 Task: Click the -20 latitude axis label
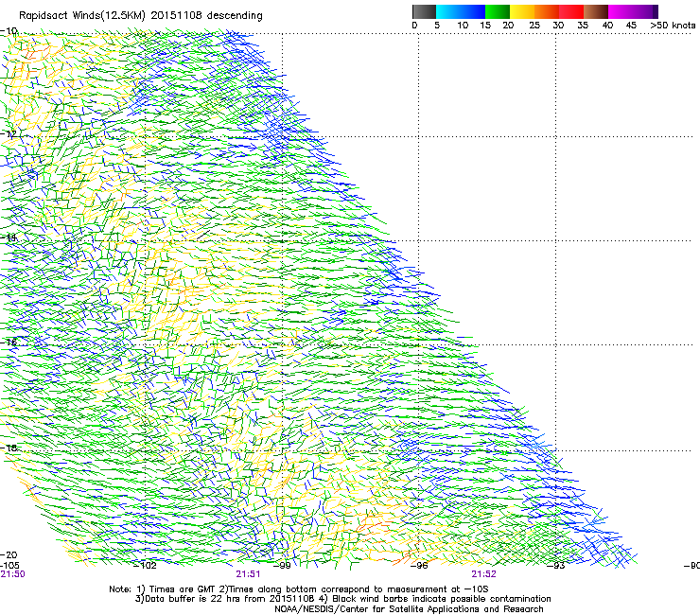[x=9, y=554]
